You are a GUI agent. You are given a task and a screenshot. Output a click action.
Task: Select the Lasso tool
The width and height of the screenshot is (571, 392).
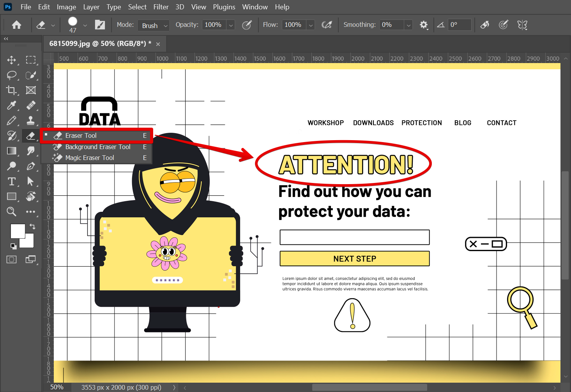click(x=11, y=75)
